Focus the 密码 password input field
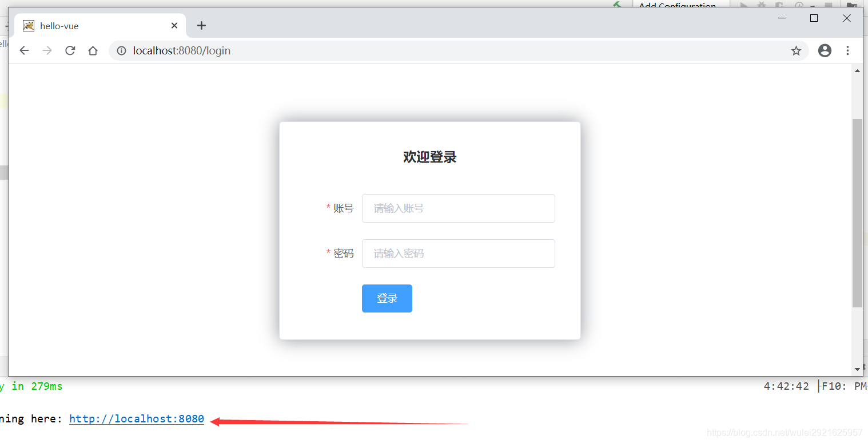The width and height of the screenshot is (868, 443). (459, 254)
